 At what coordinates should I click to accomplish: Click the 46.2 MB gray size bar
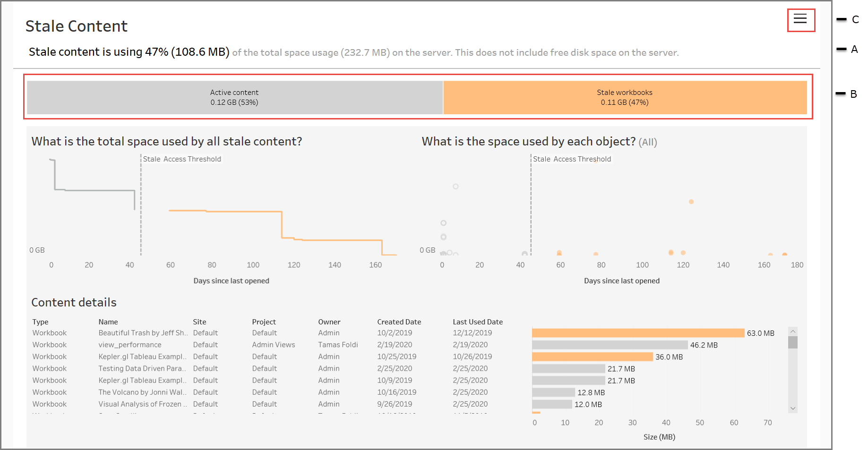tap(610, 345)
